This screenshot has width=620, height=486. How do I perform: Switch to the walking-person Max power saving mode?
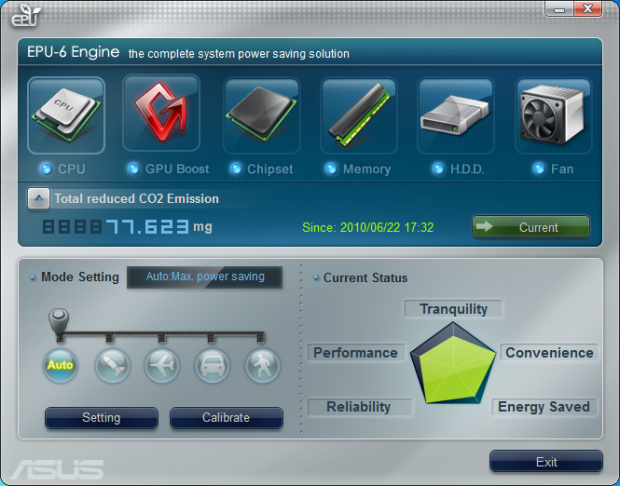click(263, 365)
